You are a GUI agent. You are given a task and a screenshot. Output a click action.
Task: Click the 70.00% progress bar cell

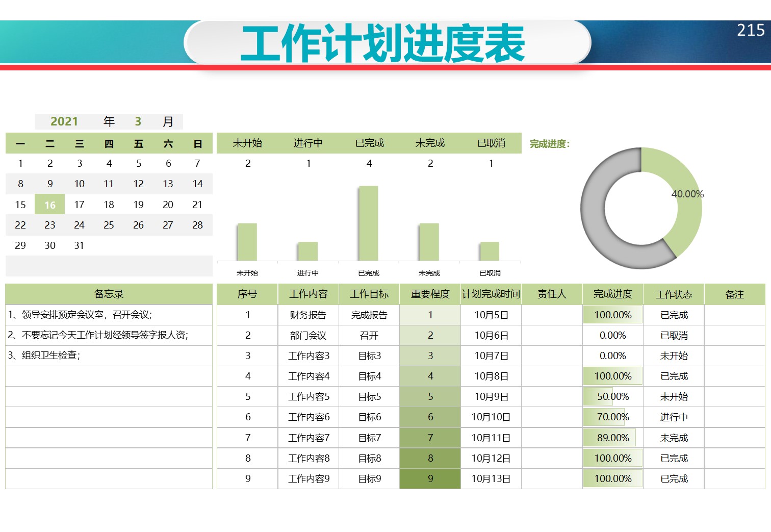click(x=613, y=417)
